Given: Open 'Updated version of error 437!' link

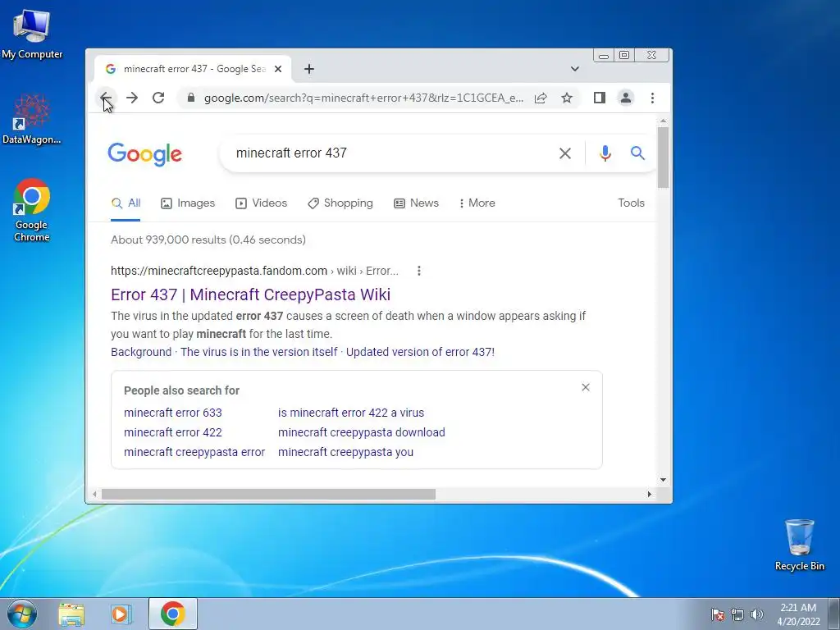Looking at the screenshot, I should [421, 352].
